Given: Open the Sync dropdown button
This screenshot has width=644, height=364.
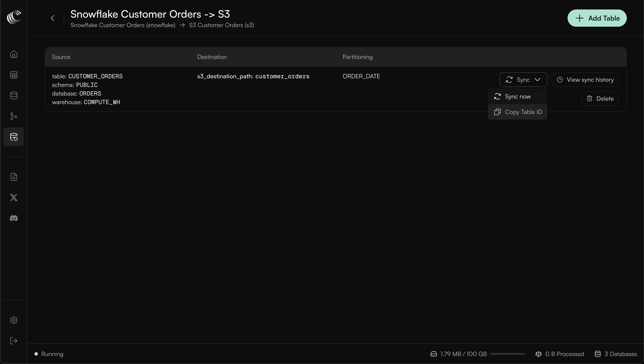Looking at the screenshot, I should tap(523, 80).
